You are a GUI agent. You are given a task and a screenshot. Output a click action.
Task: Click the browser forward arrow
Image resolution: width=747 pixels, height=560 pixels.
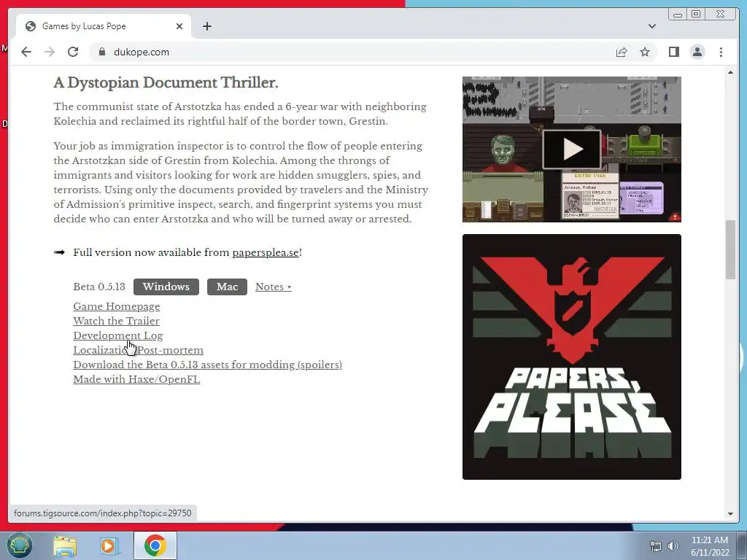click(50, 52)
